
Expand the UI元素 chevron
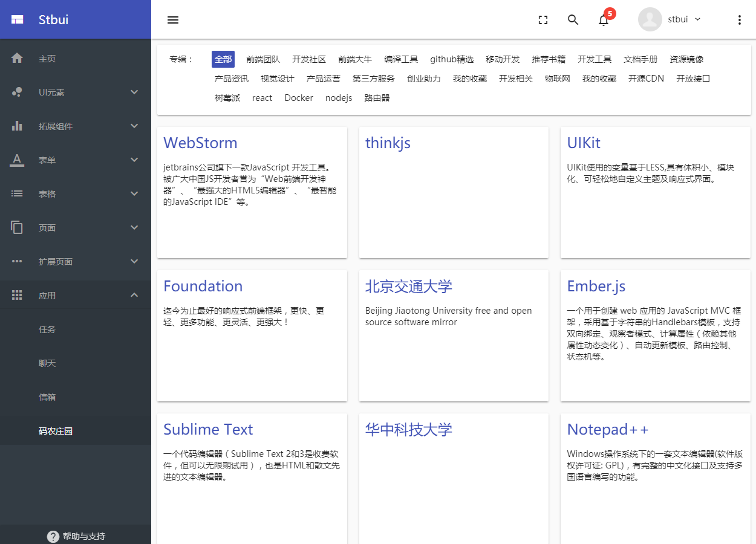134,92
